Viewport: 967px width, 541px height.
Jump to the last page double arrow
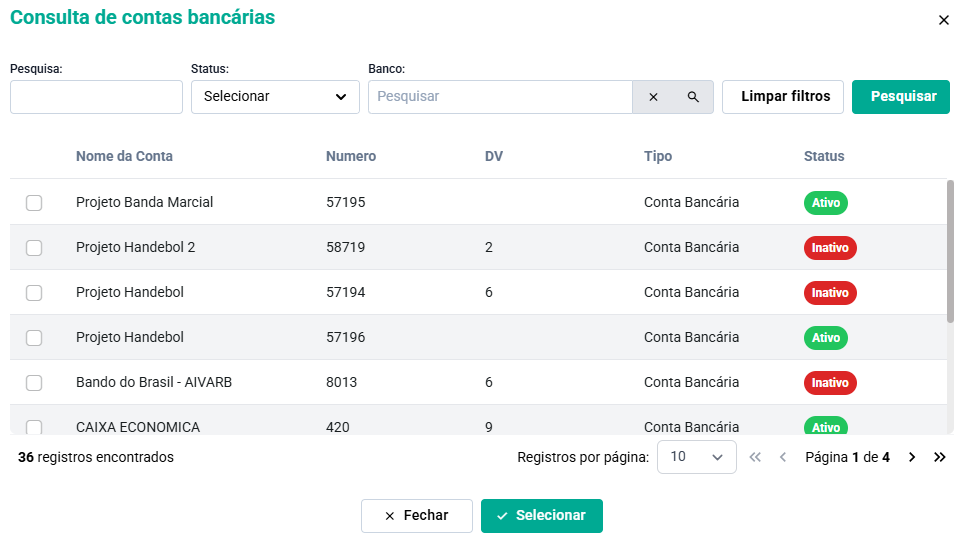940,457
